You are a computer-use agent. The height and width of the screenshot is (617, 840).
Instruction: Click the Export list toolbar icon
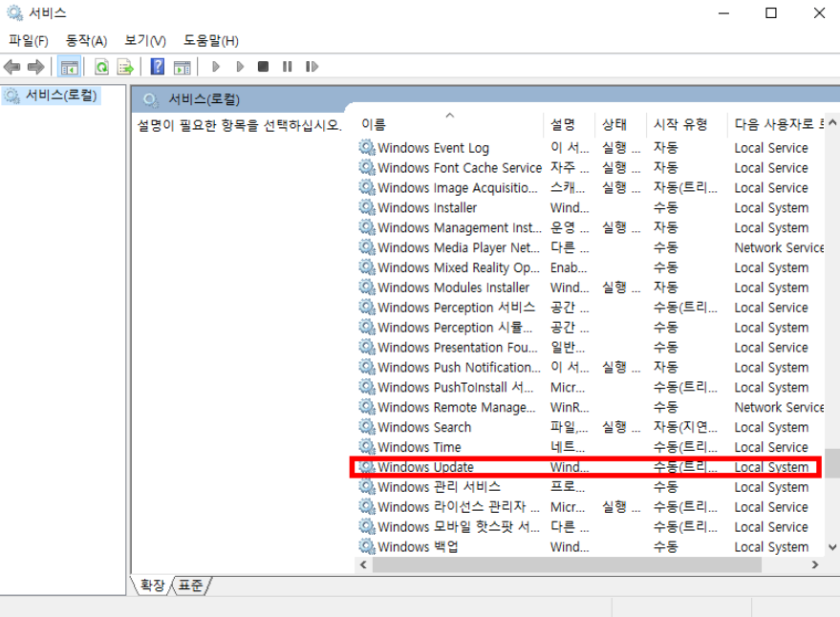tap(125, 67)
